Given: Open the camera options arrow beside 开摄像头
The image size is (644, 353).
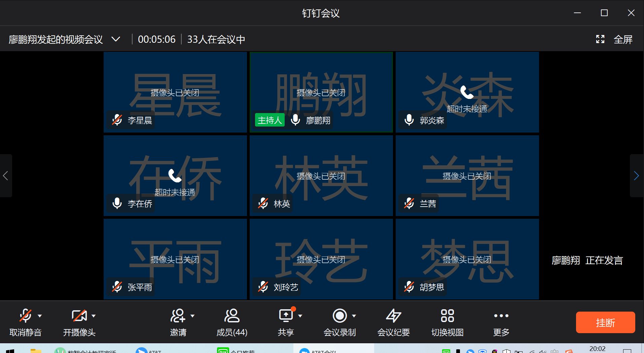Looking at the screenshot, I should coord(94,316).
